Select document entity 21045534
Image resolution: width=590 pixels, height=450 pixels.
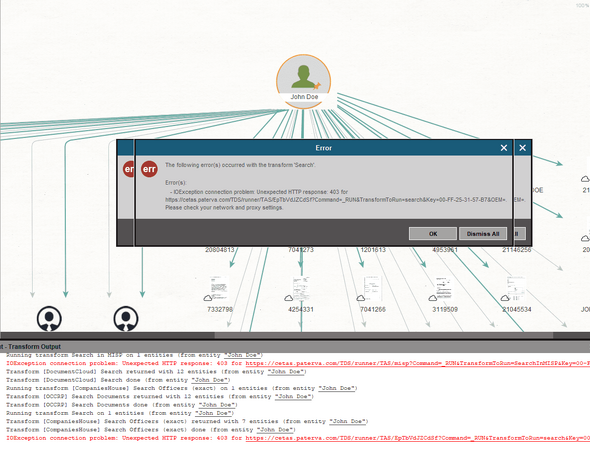click(x=516, y=288)
